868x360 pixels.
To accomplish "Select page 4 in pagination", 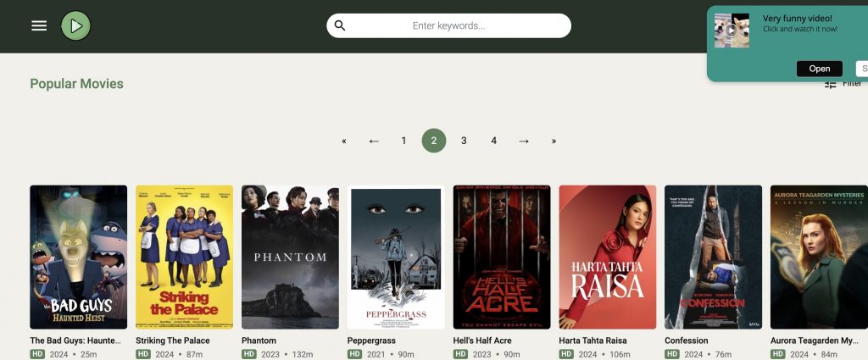I will pyautogui.click(x=493, y=141).
